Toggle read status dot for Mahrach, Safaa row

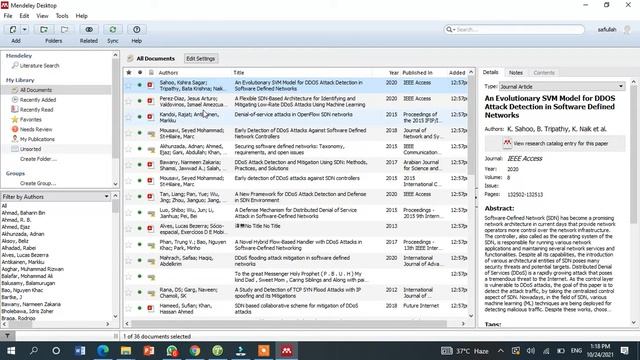[140, 260]
